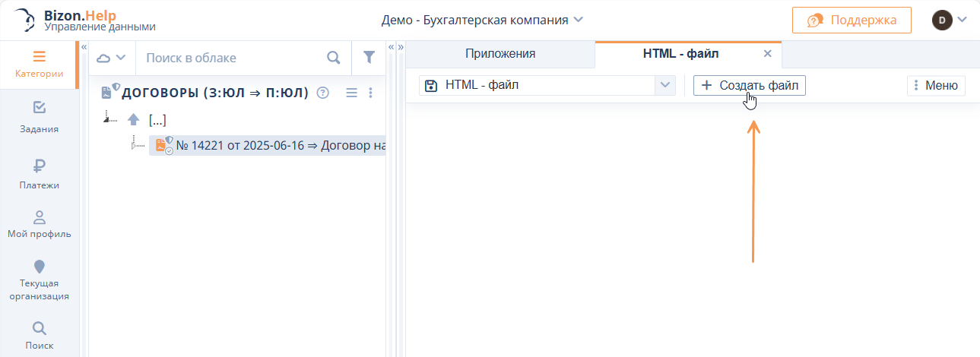The width and height of the screenshot is (980, 357).
Task: Open Мой профиль in sidebar
Action: [39, 224]
